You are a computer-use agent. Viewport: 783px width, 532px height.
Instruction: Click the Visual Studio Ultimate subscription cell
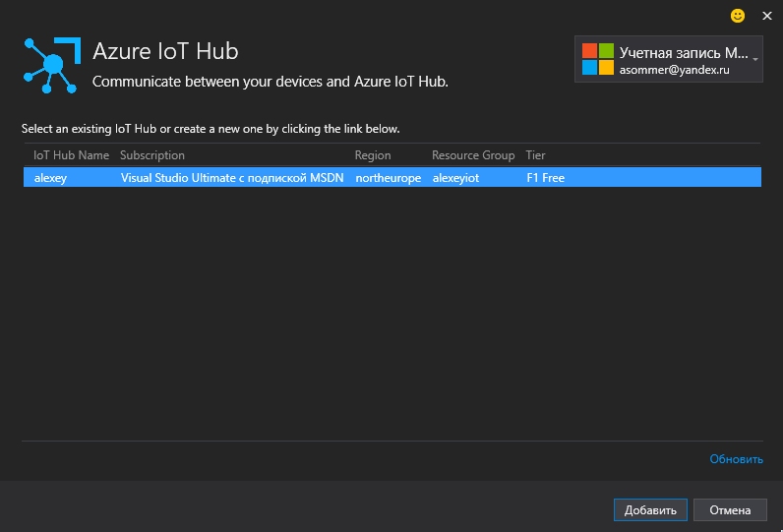point(232,178)
